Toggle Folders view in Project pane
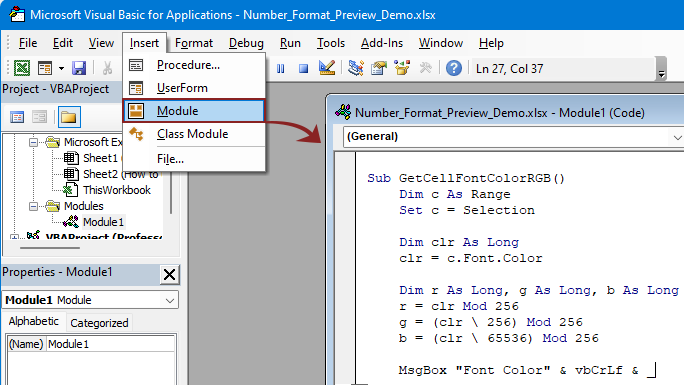This screenshot has height=385, width=684. [x=69, y=117]
